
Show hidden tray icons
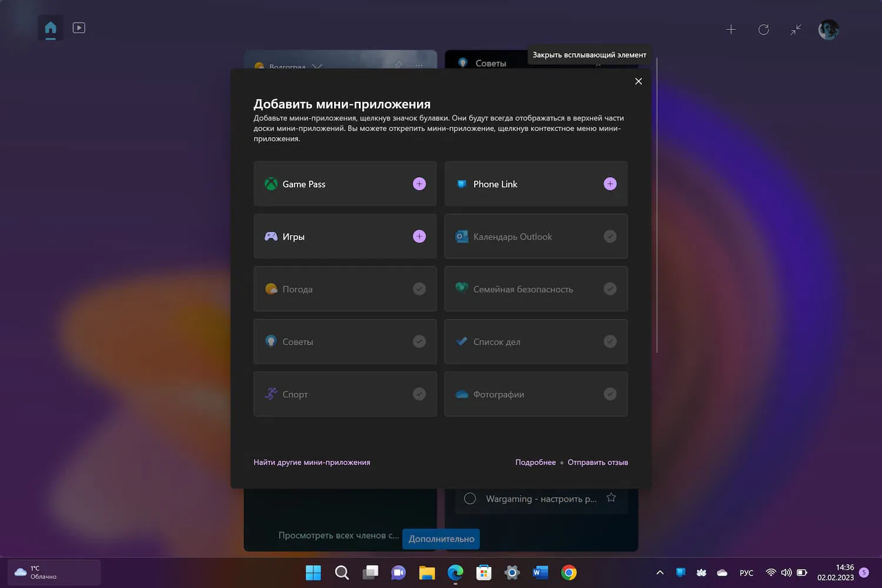[660, 573]
